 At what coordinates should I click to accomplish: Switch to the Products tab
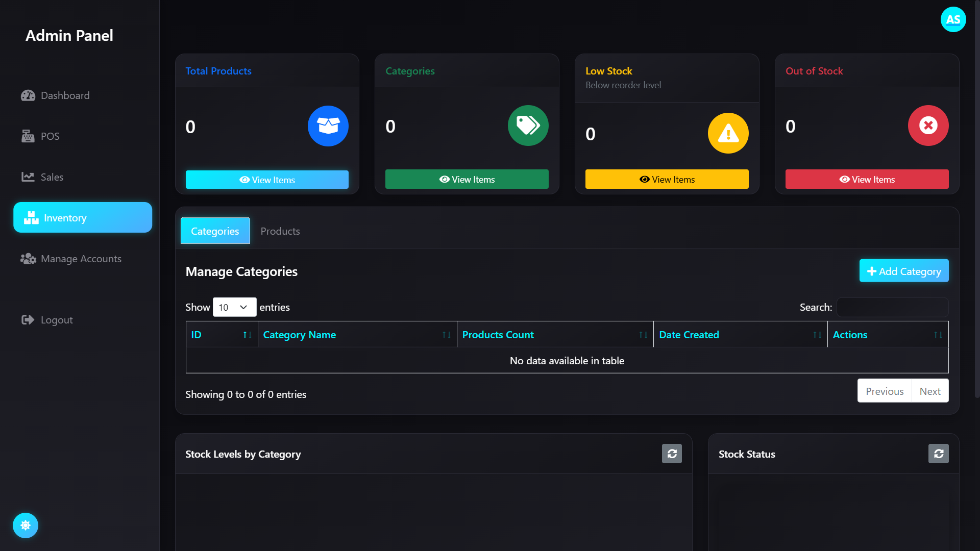(x=280, y=231)
